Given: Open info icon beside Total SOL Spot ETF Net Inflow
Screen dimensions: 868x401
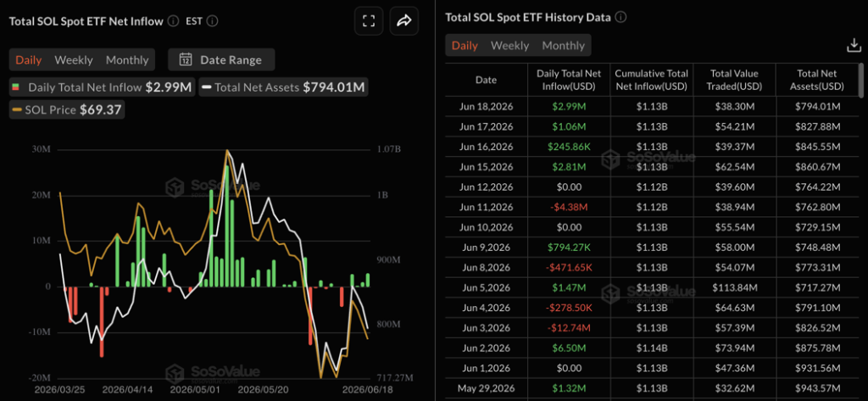Looking at the screenshot, I should pos(173,21).
